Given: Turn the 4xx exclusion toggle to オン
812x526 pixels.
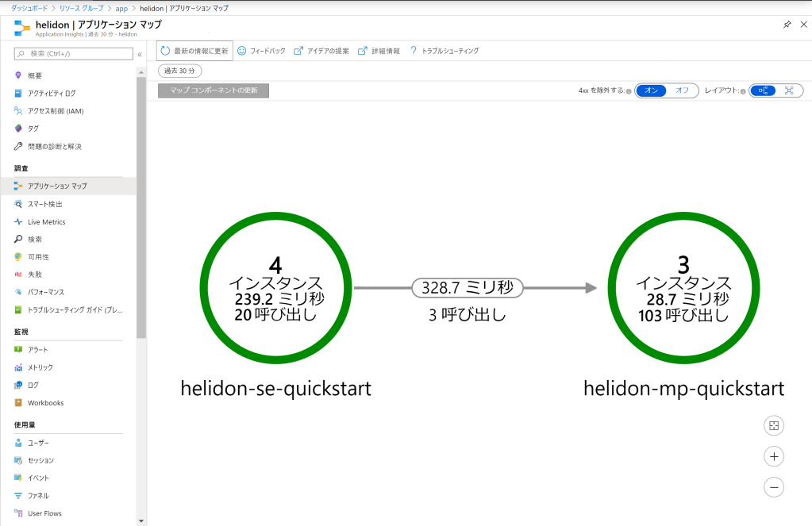Looking at the screenshot, I should tap(652, 90).
